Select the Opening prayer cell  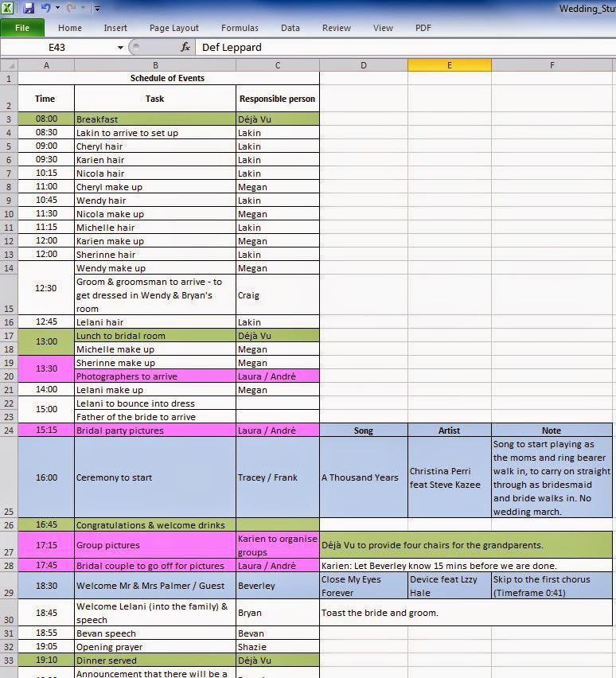click(x=155, y=647)
